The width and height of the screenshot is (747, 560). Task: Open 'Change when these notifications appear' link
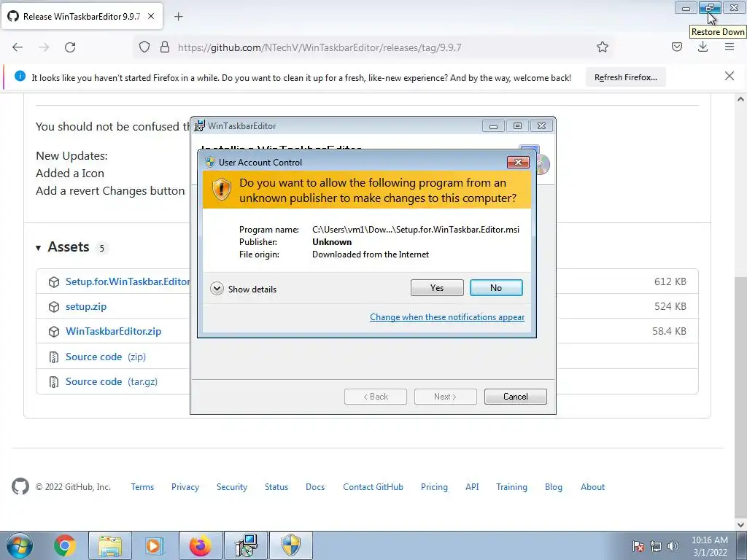[x=447, y=317]
